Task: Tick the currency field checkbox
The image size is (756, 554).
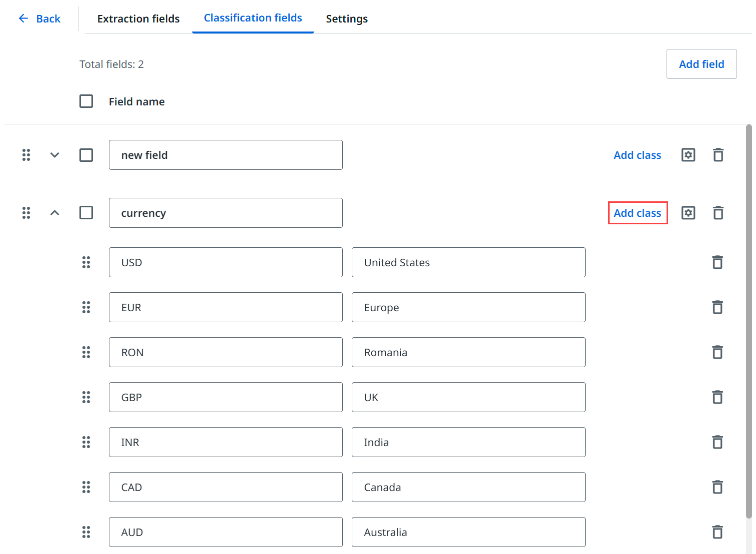Action: coord(86,213)
